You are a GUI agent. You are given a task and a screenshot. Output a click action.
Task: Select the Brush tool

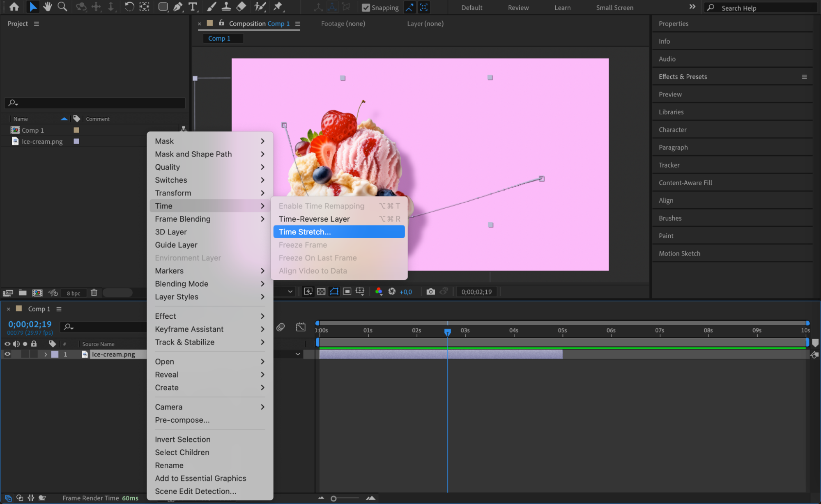(x=212, y=7)
